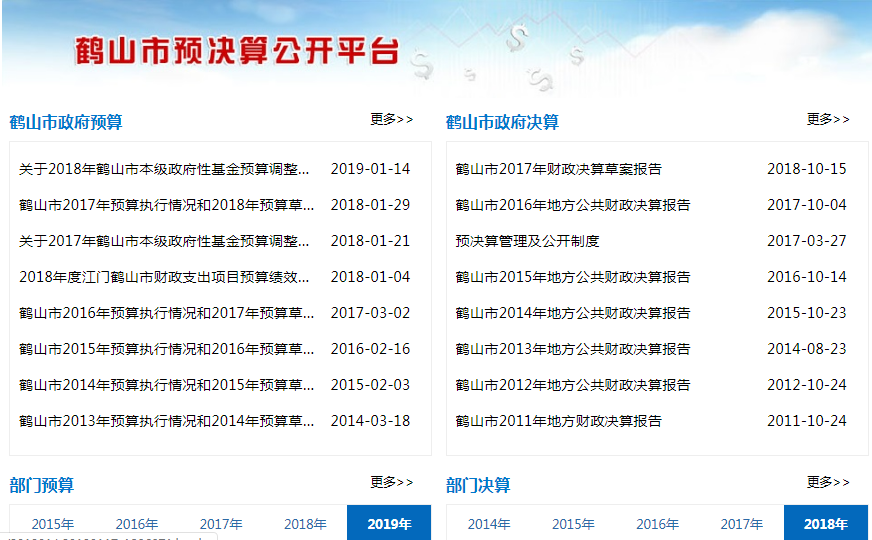Viewport: 872px width, 540px height.
Task: Open 鹤山市2011年地方财政决算报告
Action: 558,421
